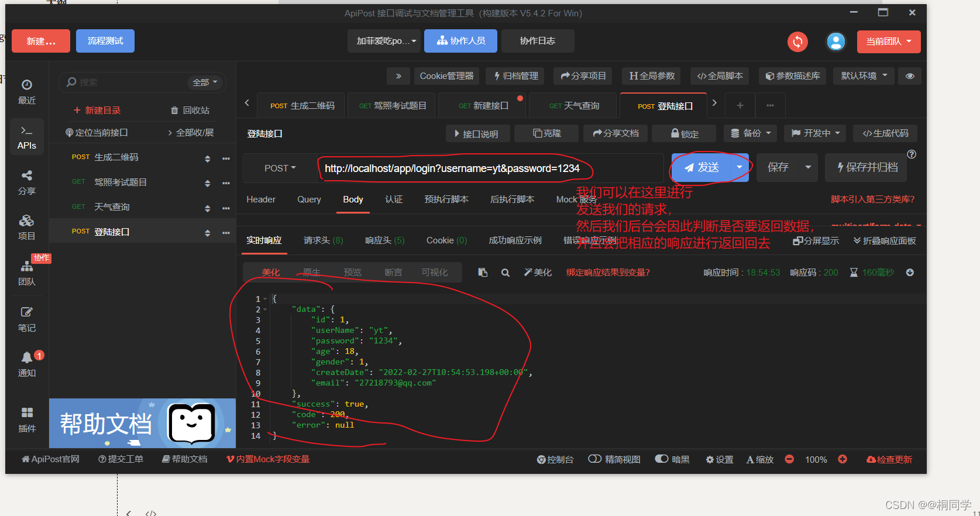980x516 pixels.
Task: Open more options for 天气查询 row
Action: tap(226, 208)
